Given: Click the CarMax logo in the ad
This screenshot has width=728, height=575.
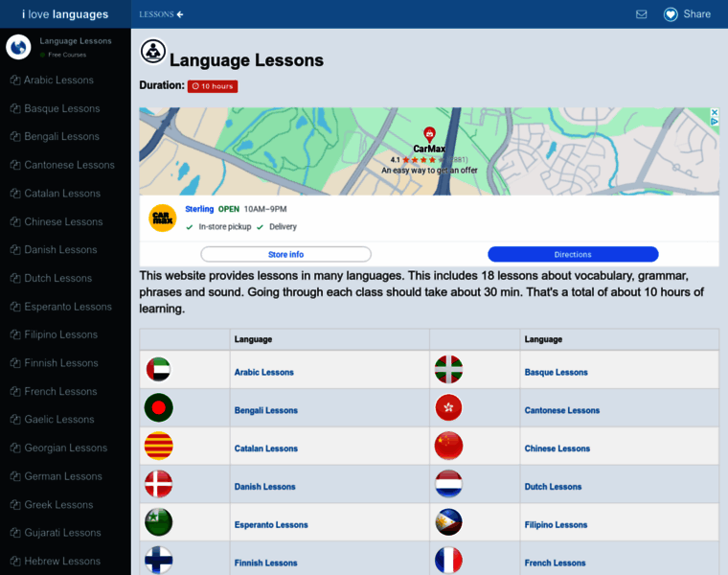Looking at the screenshot, I should coord(163,218).
